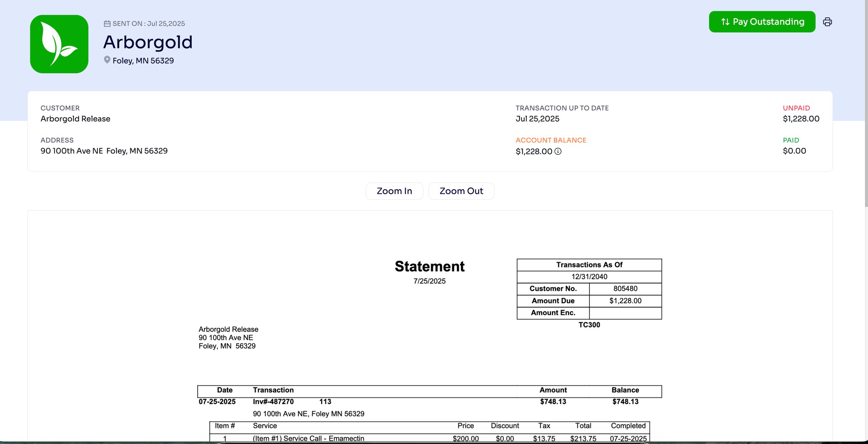This screenshot has height=444, width=868.
Task: Click the Discount value $0.00
Action: pyautogui.click(x=505, y=439)
